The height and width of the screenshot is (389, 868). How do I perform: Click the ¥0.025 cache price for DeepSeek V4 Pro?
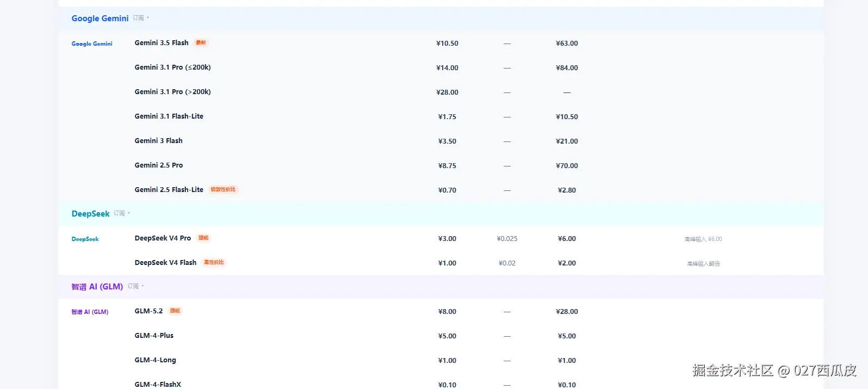(x=507, y=238)
